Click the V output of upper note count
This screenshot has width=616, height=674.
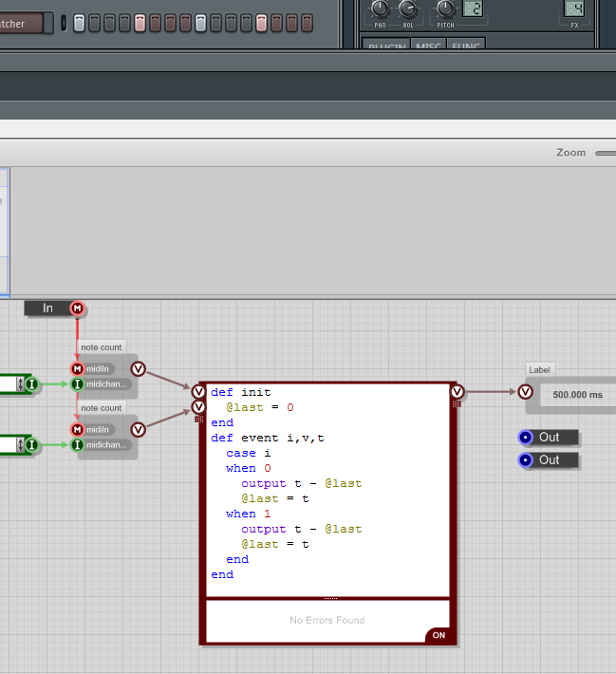(138, 368)
